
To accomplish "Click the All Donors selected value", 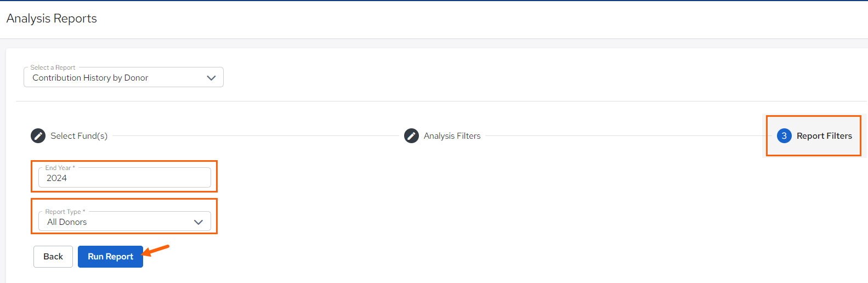I will (67, 222).
